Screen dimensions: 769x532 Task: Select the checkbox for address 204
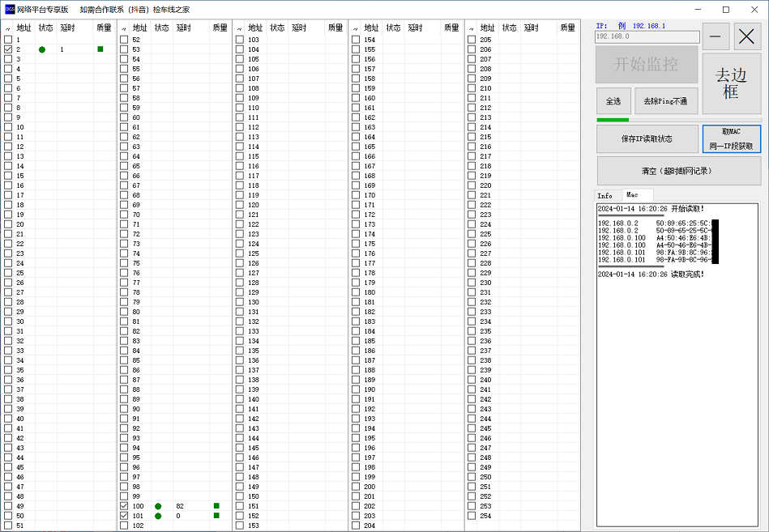click(356, 526)
